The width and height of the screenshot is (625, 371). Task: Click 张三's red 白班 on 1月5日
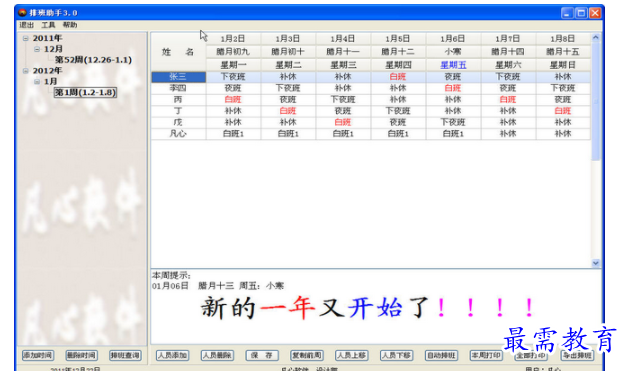[398, 77]
